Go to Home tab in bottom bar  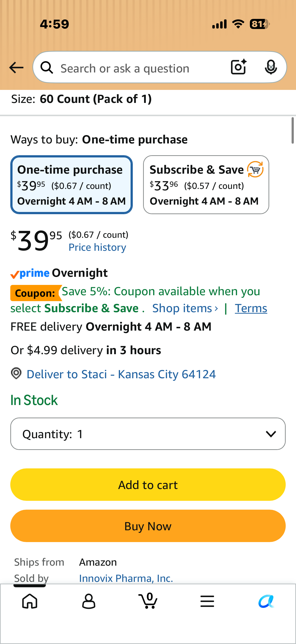click(x=30, y=601)
